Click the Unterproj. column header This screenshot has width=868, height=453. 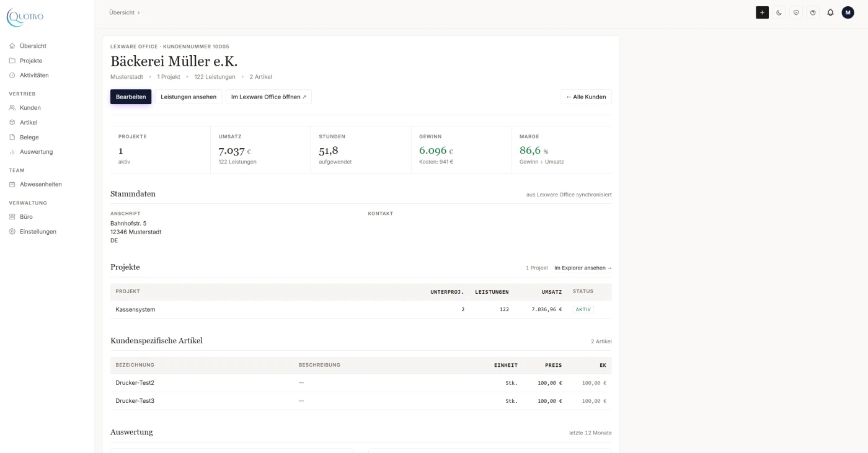[447, 292]
